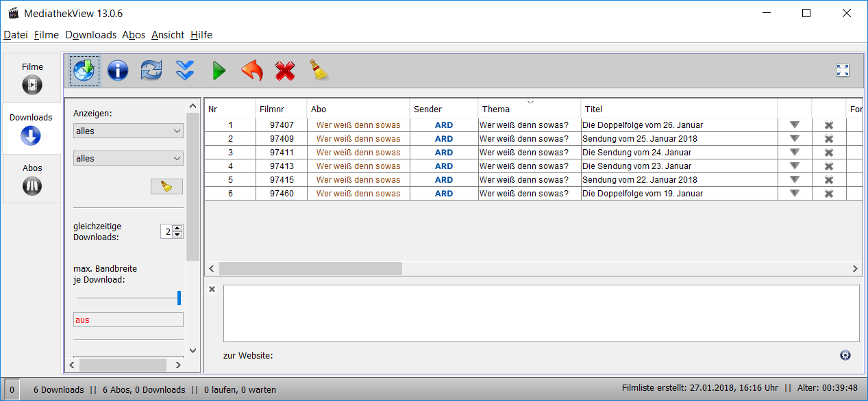The image size is (868, 401).
Task: Open first 'alles' dropdown under Anzeigen
Action: (x=128, y=131)
